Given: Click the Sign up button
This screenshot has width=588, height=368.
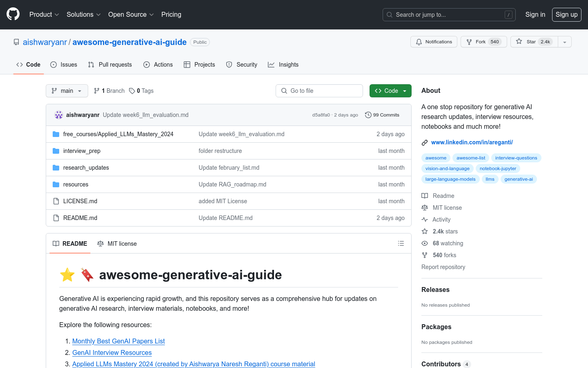Looking at the screenshot, I should point(566,14).
